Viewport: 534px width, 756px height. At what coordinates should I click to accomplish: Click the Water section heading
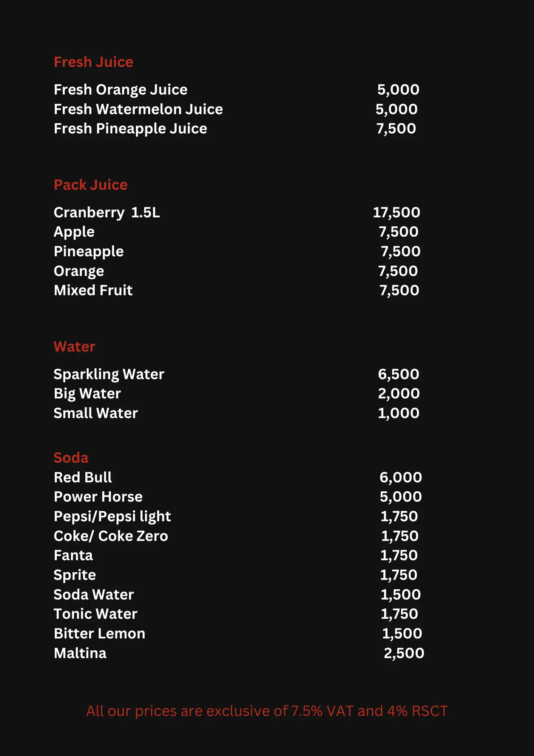[x=74, y=347]
